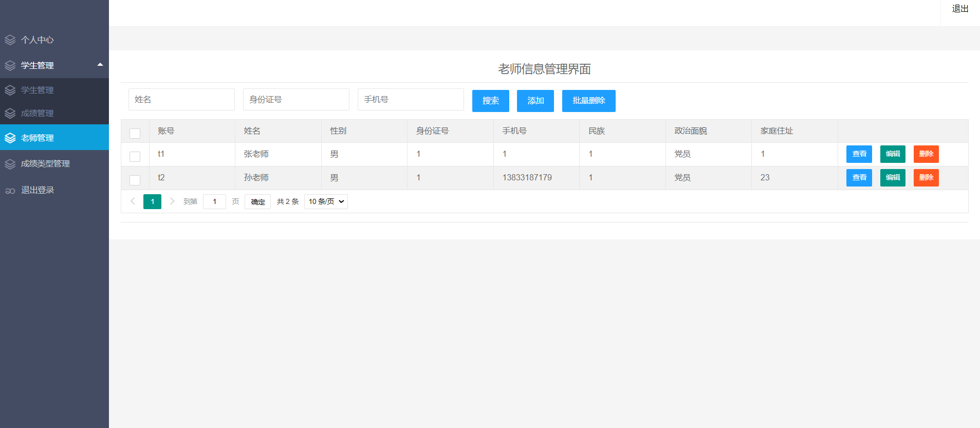Click the link icon beside 退出登录

pyautogui.click(x=10, y=191)
